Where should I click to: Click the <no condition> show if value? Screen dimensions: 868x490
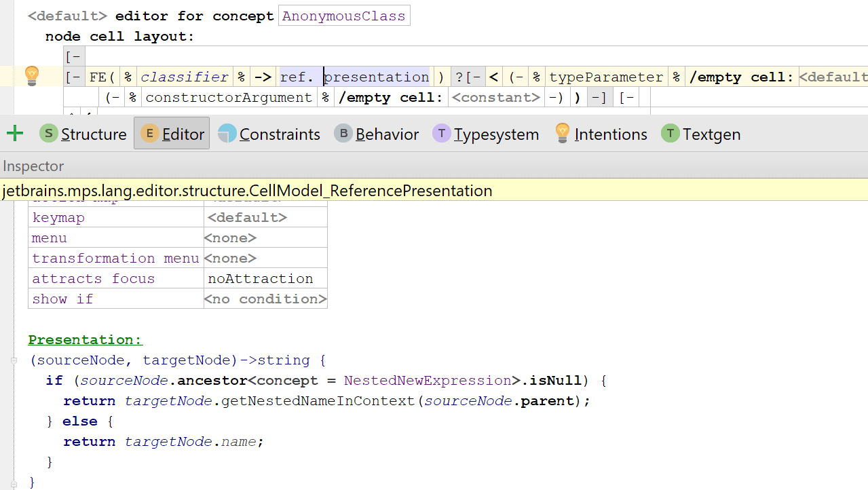pyautogui.click(x=265, y=299)
